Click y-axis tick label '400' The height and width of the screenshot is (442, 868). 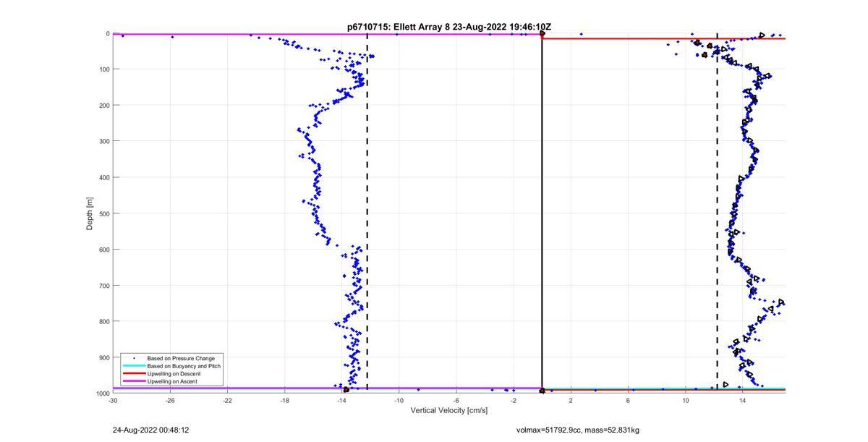(x=103, y=177)
